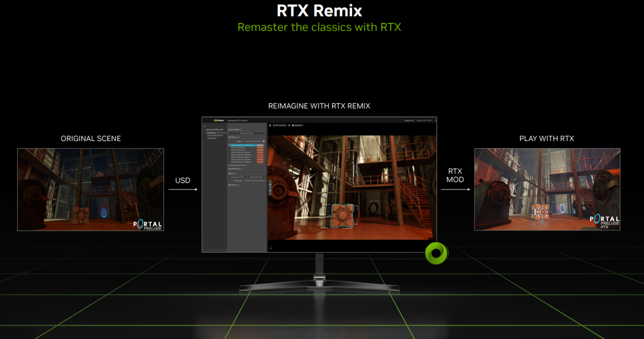This screenshot has width=644, height=339.
Task: Click the hamburger menu icon above the project tree
Action: (205, 126)
